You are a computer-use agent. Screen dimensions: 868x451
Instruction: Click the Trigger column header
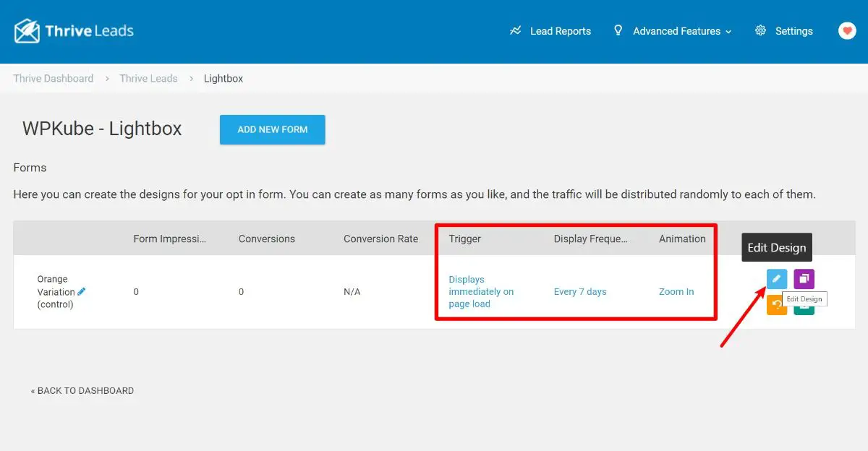pyautogui.click(x=465, y=239)
